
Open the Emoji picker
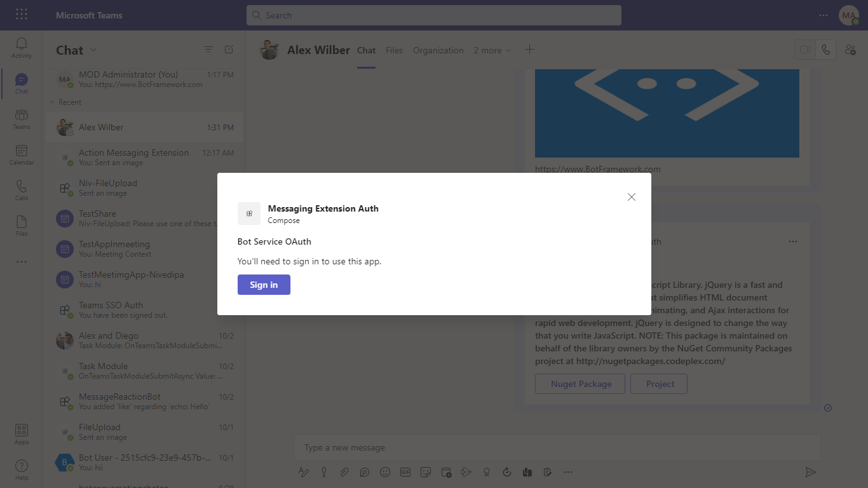click(x=385, y=472)
